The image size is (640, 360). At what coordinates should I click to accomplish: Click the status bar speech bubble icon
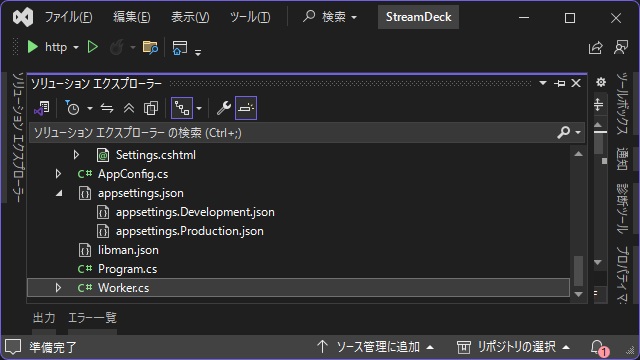point(13,347)
